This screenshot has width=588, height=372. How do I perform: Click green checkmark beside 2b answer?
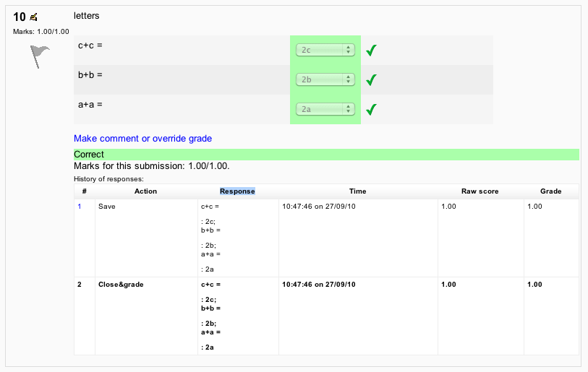pos(371,79)
